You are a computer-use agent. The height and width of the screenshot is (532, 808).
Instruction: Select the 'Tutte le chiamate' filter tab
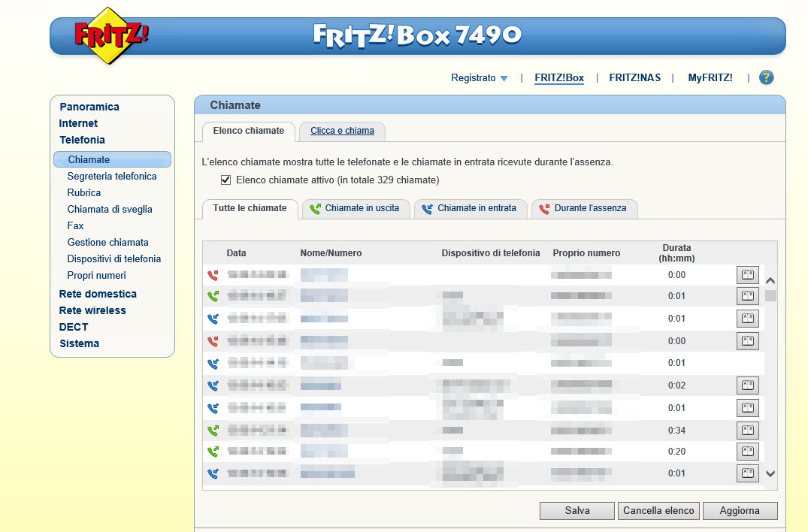pos(250,208)
